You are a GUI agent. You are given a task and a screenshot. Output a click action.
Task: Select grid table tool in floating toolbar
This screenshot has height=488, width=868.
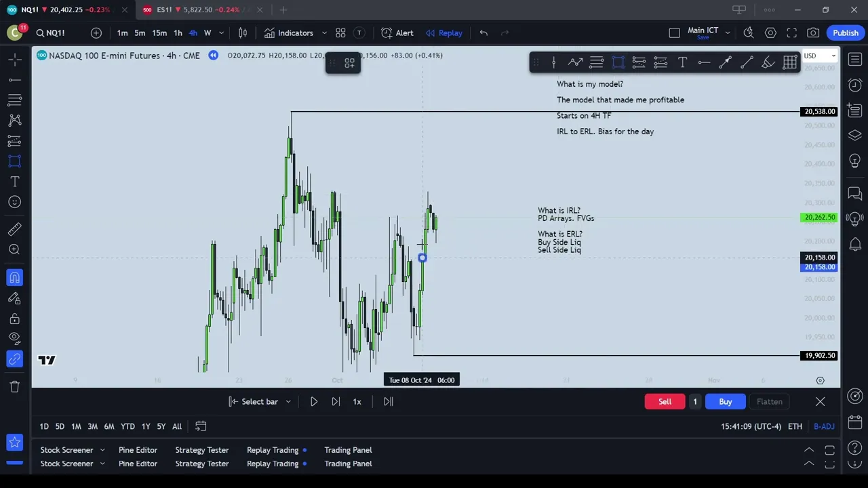tap(789, 62)
